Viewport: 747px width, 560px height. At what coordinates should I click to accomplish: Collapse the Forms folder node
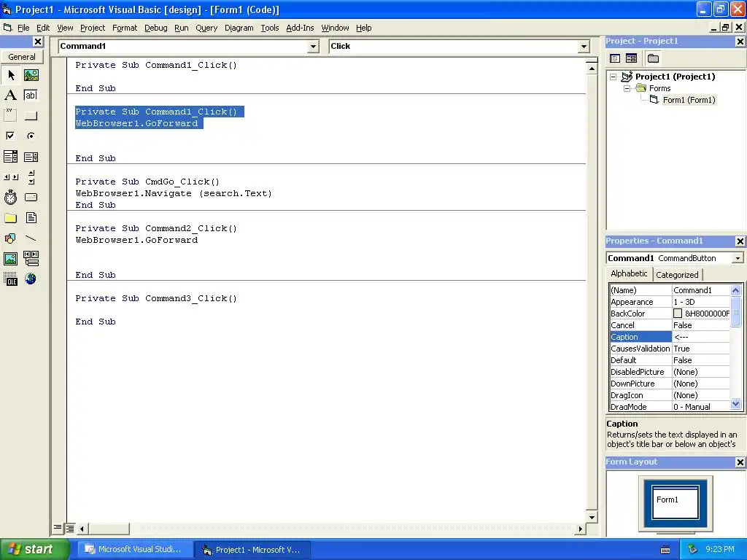pyautogui.click(x=627, y=88)
